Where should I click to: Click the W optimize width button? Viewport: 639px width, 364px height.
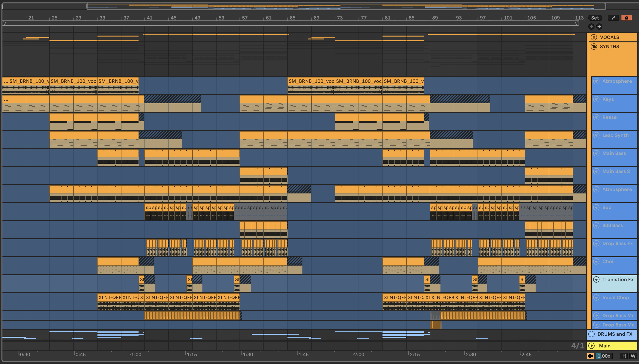point(633,356)
